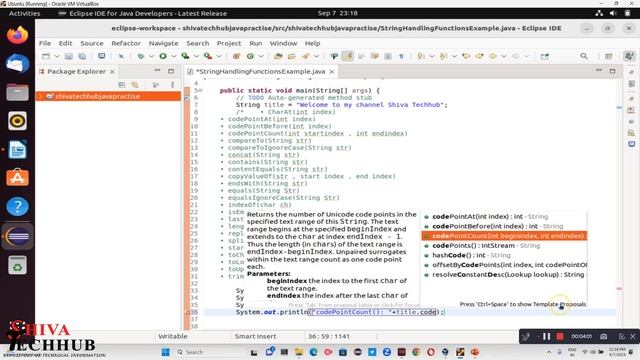
Task: Click the Debug bug icon in toolbar
Action: (140, 56)
